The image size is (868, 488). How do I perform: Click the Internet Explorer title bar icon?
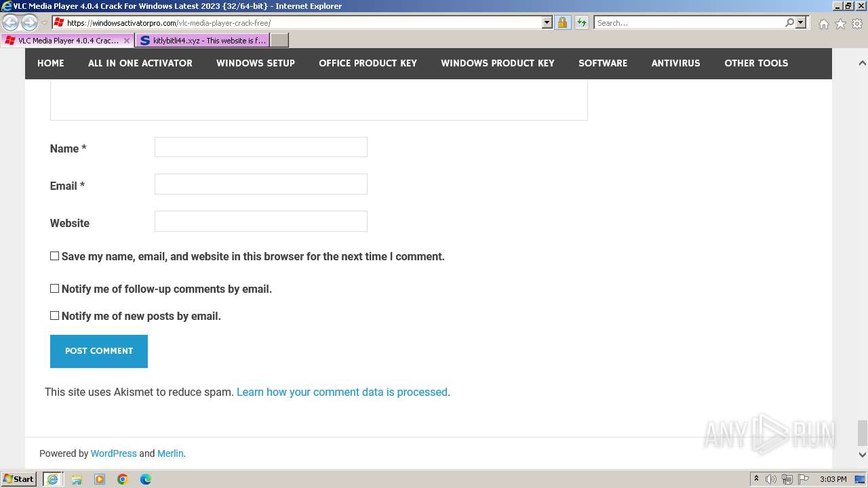pyautogui.click(x=7, y=6)
